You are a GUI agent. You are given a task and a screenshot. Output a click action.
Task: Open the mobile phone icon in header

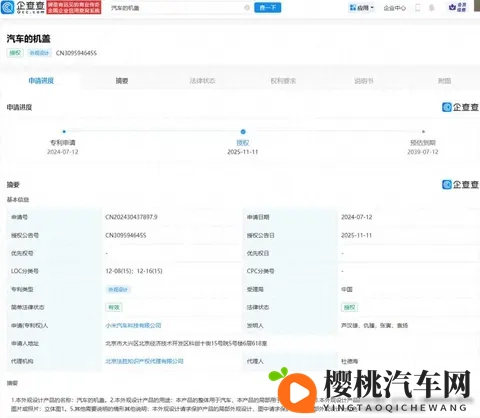coord(418,8)
